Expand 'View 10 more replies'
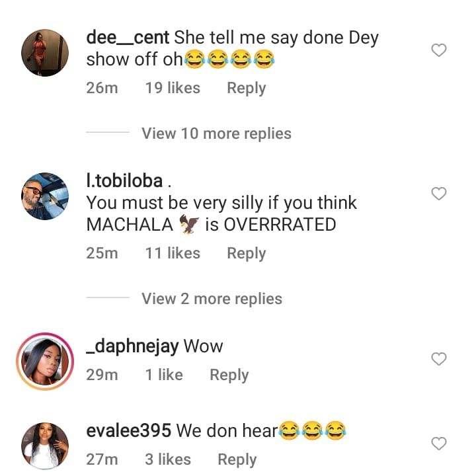Viewport: 476px width, 472px height. click(216, 134)
